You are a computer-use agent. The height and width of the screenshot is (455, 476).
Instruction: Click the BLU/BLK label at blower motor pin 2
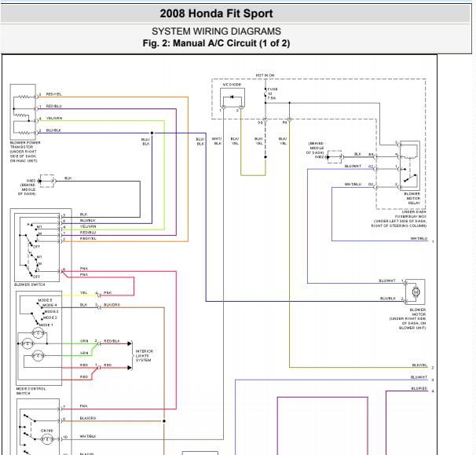point(388,299)
